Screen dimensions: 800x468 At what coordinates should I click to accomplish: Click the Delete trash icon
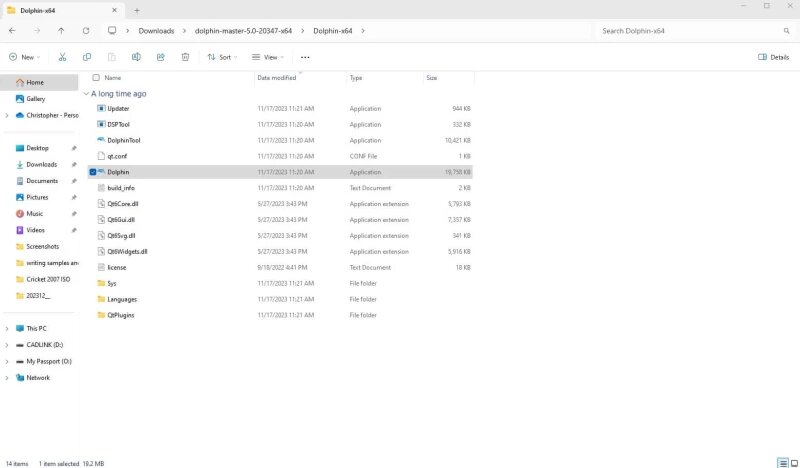(x=185, y=57)
